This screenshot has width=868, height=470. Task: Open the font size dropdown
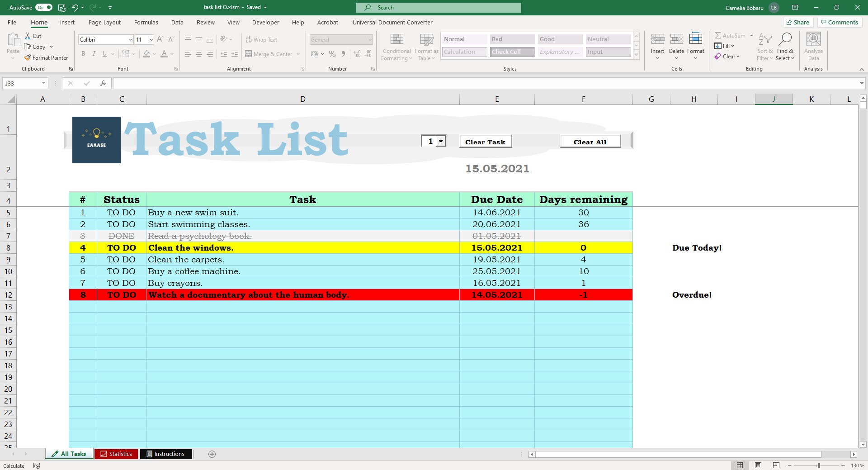[151, 40]
